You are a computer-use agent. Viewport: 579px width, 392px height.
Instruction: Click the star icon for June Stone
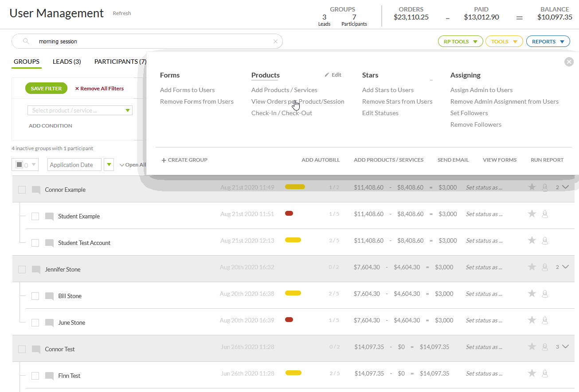pos(532,320)
